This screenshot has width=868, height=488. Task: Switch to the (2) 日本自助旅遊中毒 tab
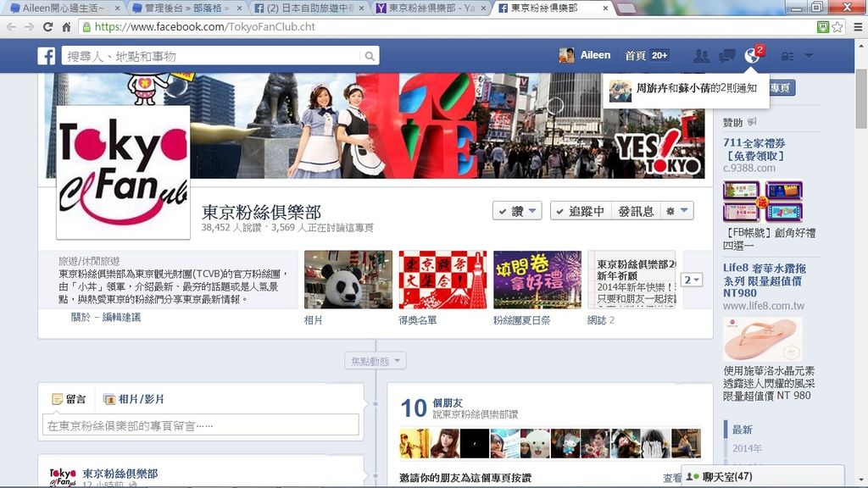(x=309, y=8)
